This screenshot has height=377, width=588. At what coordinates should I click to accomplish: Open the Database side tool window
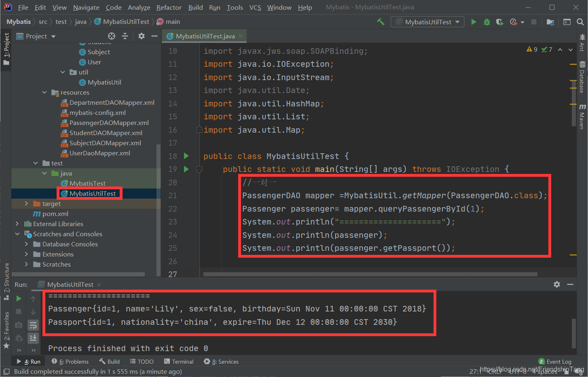[x=582, y=77]
